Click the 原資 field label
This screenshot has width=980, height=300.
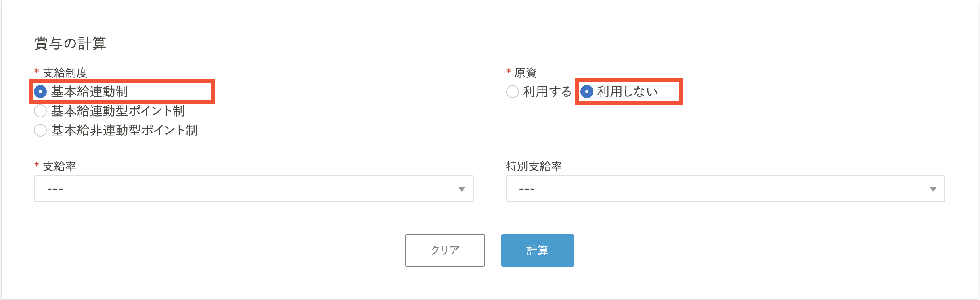pos(526,73)
